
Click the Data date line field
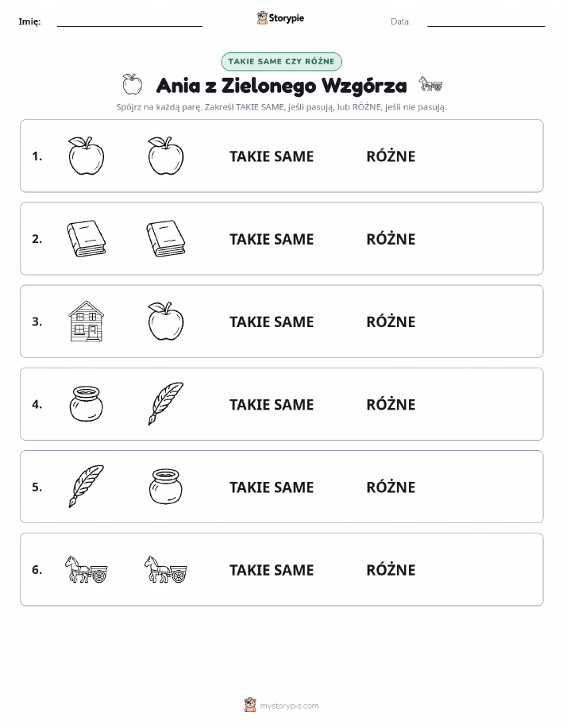486,21
